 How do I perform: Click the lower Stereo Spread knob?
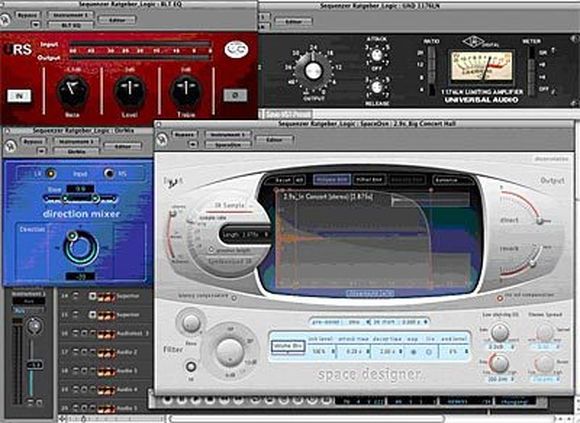pos(545,364)
